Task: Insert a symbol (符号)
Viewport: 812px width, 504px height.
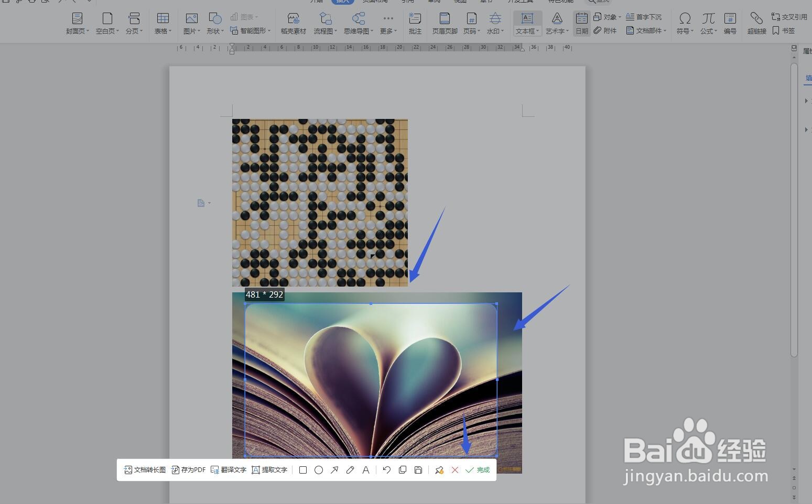Action: click(685, 24)
